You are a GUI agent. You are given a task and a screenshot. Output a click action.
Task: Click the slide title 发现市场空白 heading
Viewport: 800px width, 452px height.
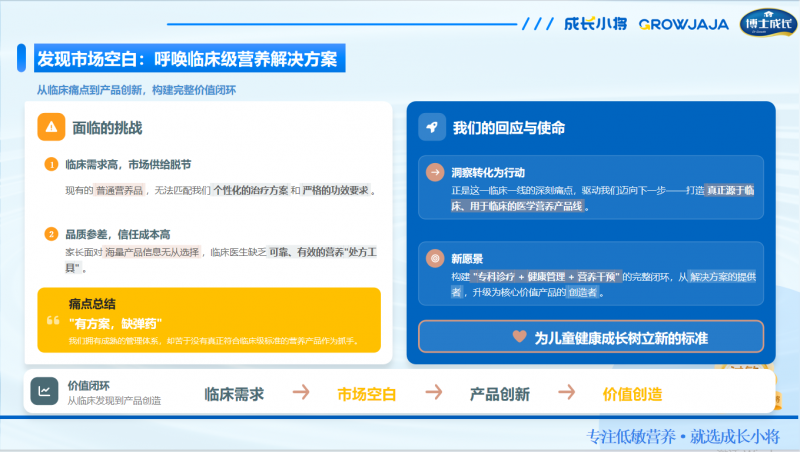tap(187, 58)
